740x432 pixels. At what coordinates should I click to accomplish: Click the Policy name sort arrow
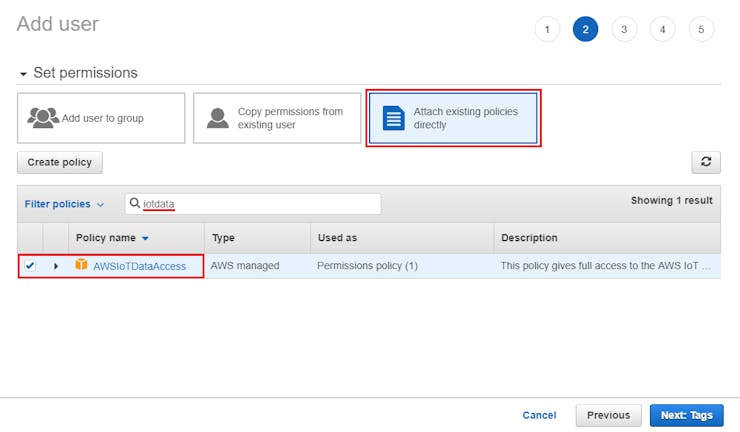point(145,238)
